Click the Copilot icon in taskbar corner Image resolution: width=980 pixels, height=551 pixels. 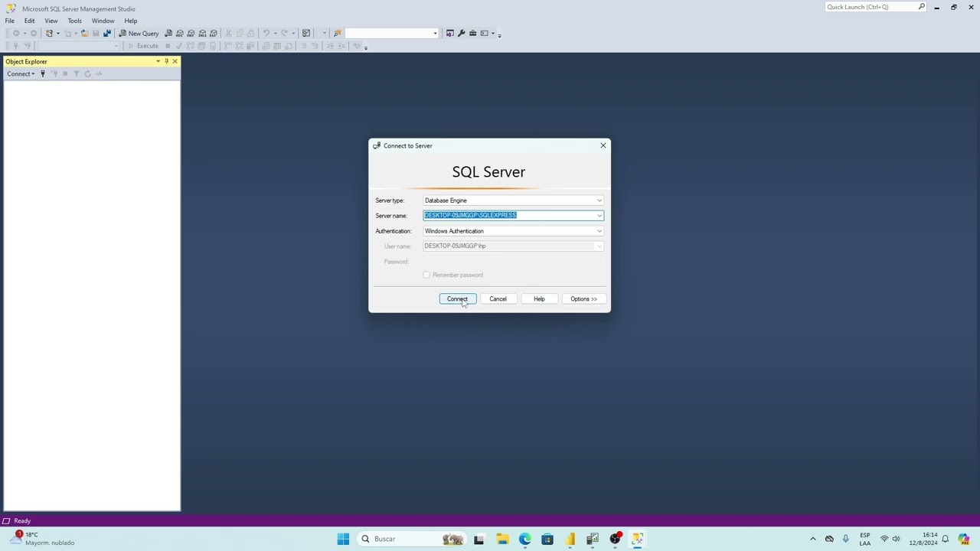[964, 539]
